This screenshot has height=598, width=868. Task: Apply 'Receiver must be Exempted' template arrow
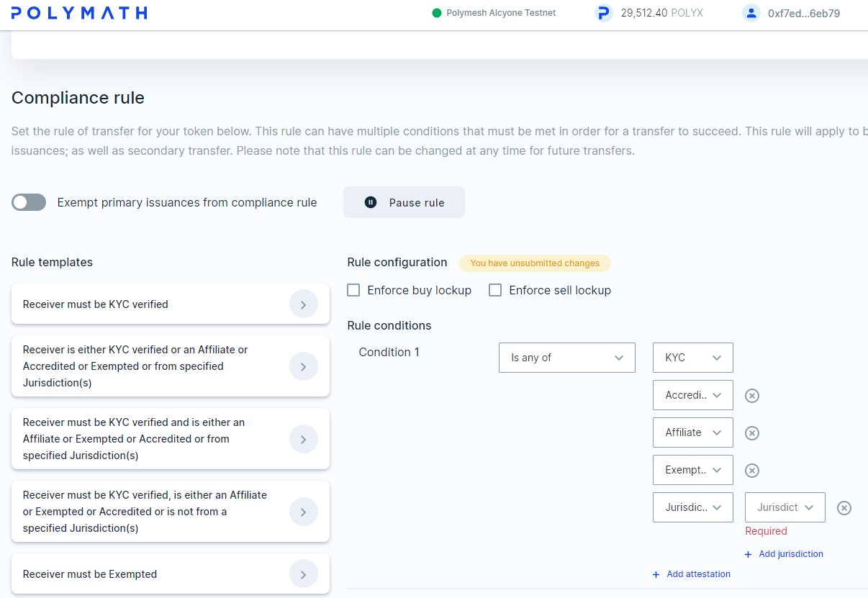304,574
